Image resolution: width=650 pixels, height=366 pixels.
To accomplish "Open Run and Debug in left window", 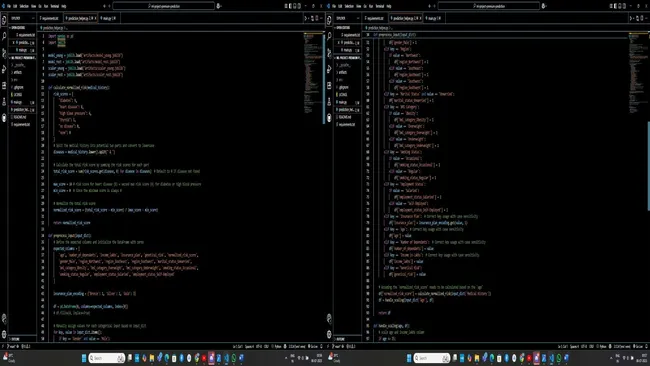I will click(x=4, y=69).
